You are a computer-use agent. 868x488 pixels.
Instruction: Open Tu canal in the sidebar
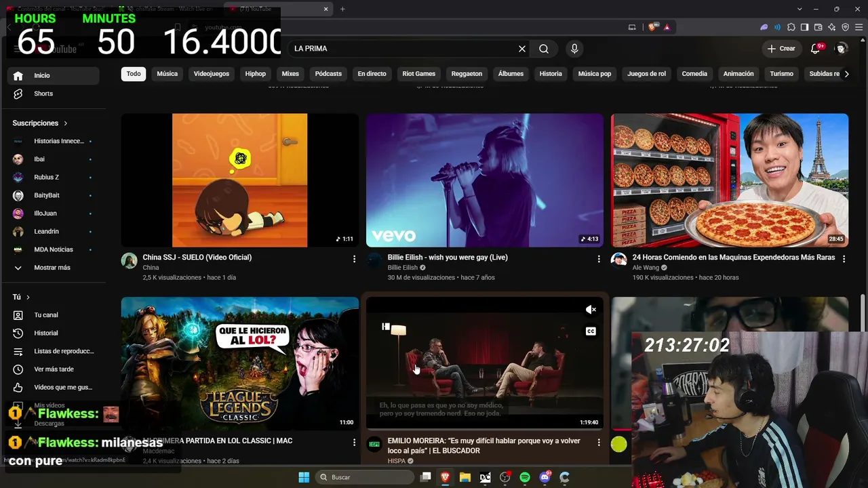point(54,315)
